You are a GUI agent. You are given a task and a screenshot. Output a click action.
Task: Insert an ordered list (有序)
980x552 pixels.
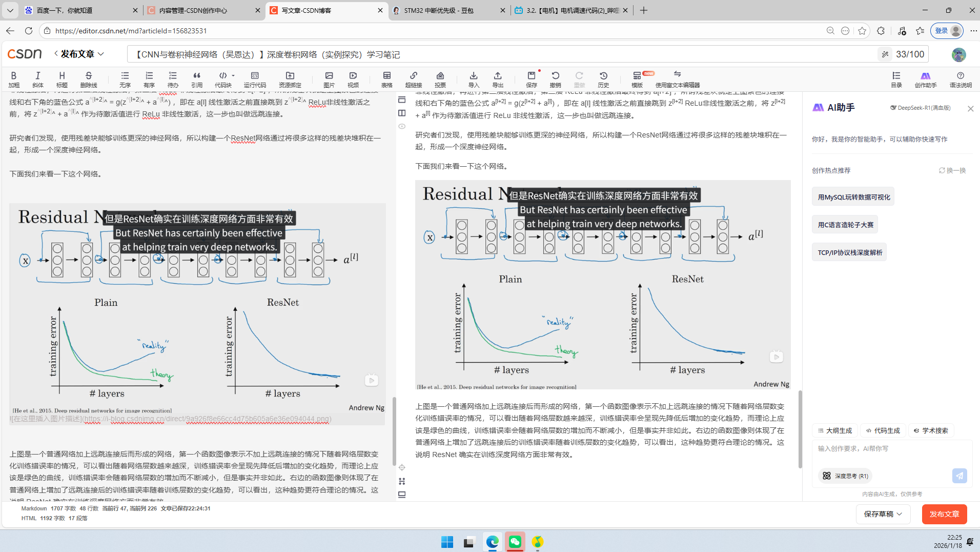pos(149,79)
